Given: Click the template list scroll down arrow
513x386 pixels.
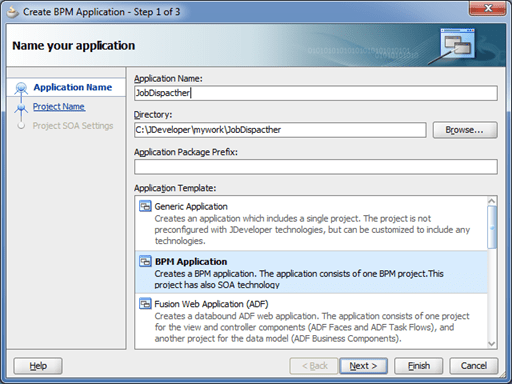Looking at the screenshot, I should (492, 344).
